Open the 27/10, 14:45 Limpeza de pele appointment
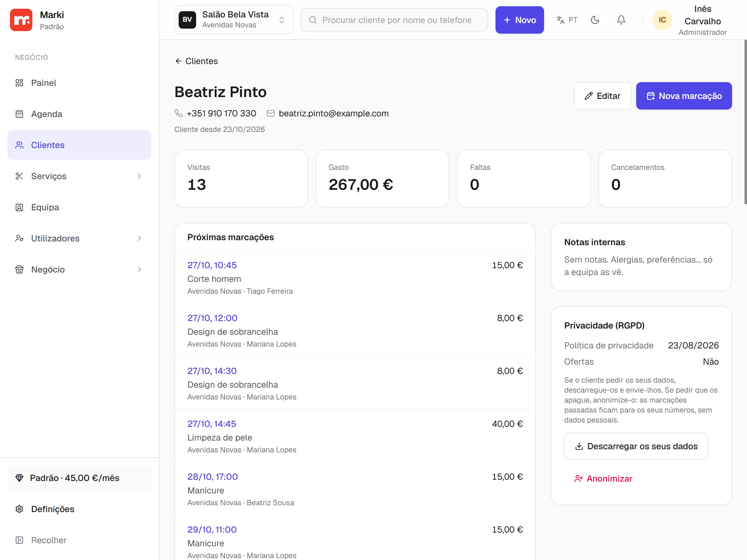 355,436
